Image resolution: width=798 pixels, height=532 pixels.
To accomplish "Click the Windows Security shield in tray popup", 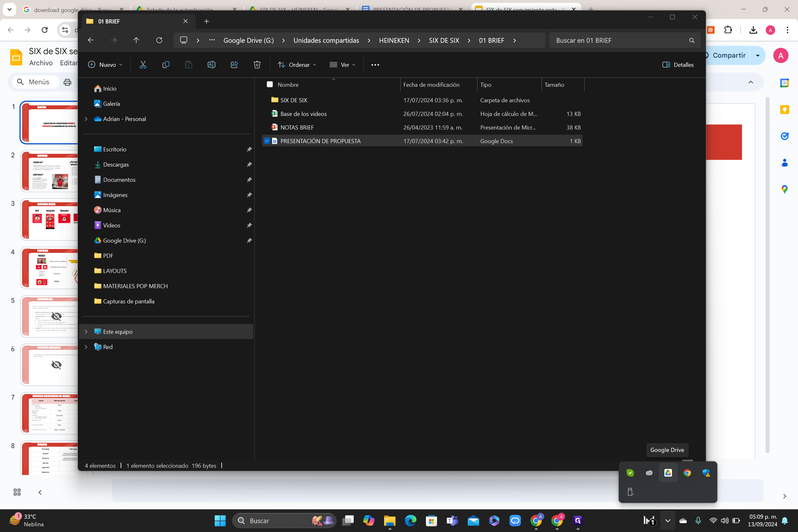I will (x=706, y=472).
